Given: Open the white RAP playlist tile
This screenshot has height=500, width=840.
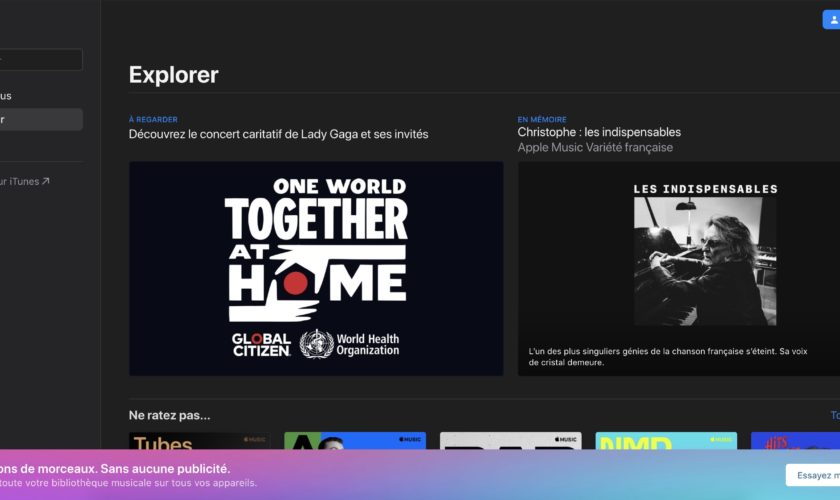Looking at the screenshot, I should (510, 441).
